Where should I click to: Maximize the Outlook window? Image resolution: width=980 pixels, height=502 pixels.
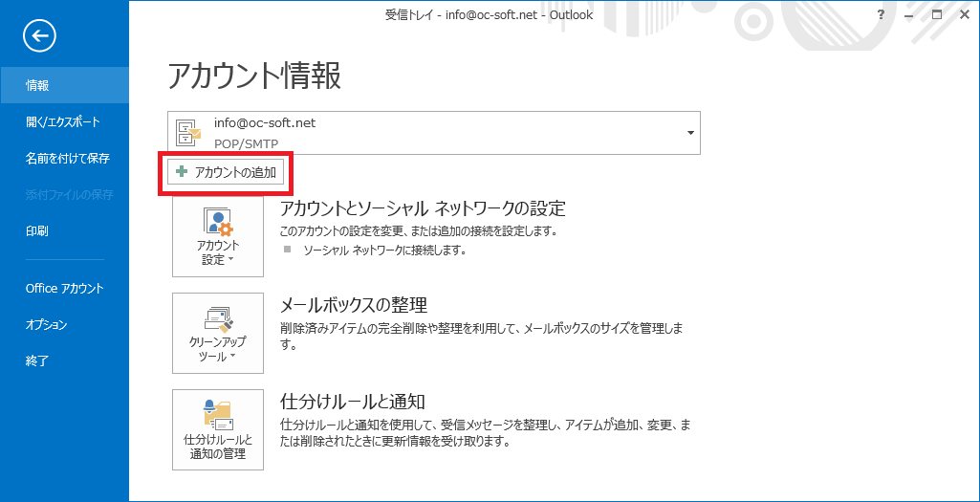937,15
